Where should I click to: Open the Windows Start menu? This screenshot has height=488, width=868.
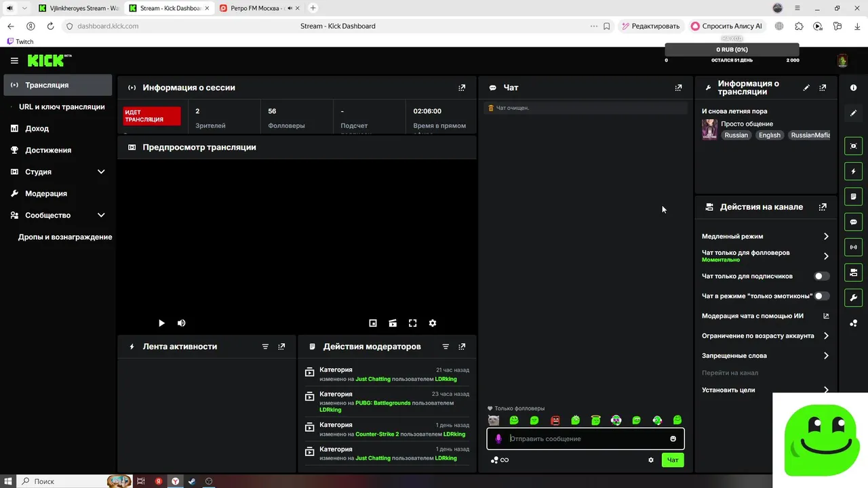[x=7, y=481]
